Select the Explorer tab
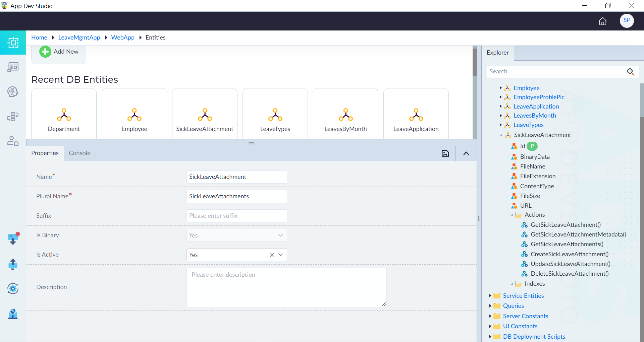The image size is (644, 342). tap(498, 53)
